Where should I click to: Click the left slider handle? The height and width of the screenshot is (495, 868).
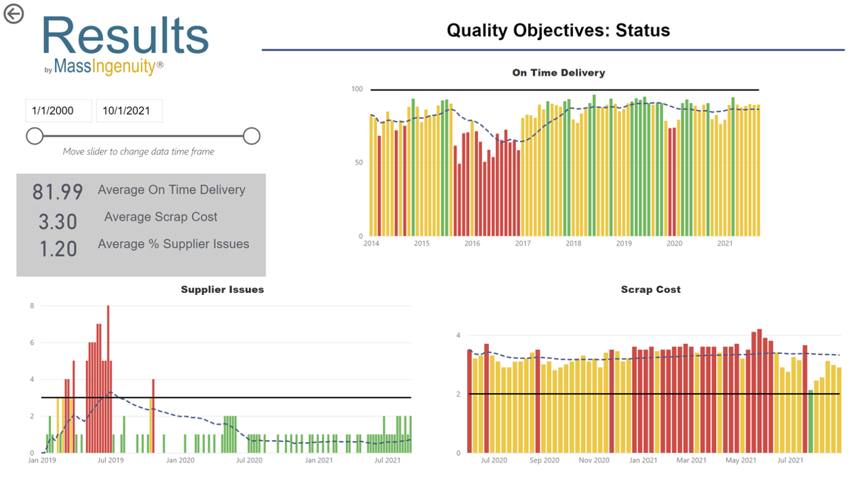pos(34,136)
